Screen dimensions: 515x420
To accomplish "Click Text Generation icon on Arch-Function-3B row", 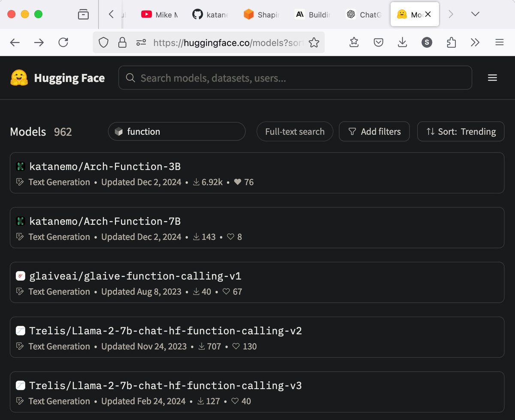I will [20, 182].
